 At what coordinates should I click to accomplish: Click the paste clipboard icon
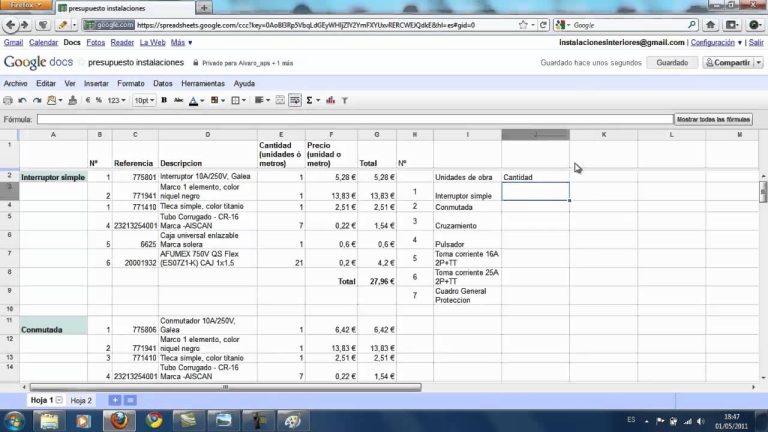51,100
